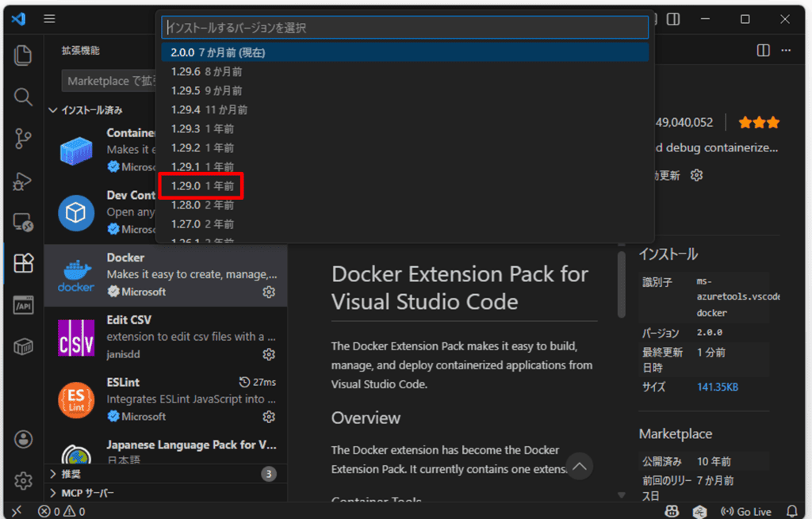
Task: Open the Explorer view
Action: tap(23, 55)
